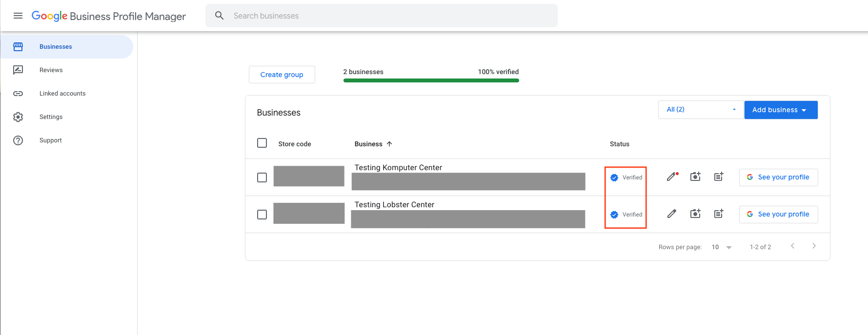Screen dimensions: 868x335
Task: Click the search magnifier icon
Action: 220,16
